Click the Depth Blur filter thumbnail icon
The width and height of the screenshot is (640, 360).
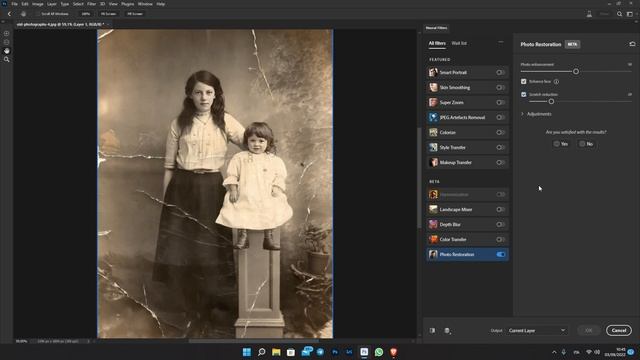pyautogui.click(x=433, y=224)
